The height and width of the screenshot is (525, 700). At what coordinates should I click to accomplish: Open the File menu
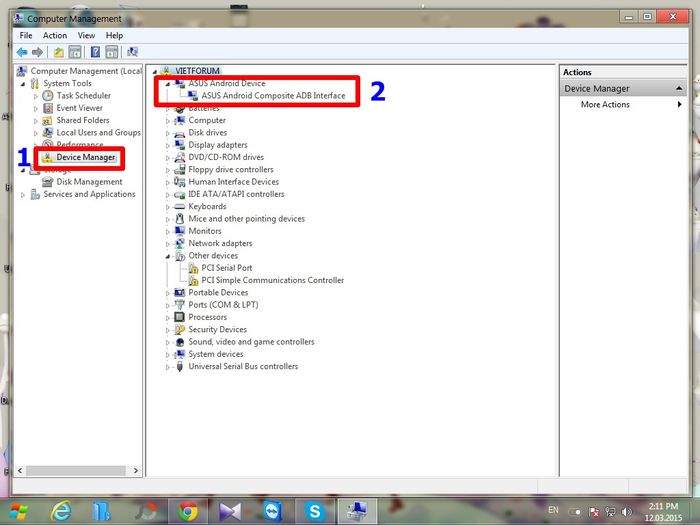[25, 35]
